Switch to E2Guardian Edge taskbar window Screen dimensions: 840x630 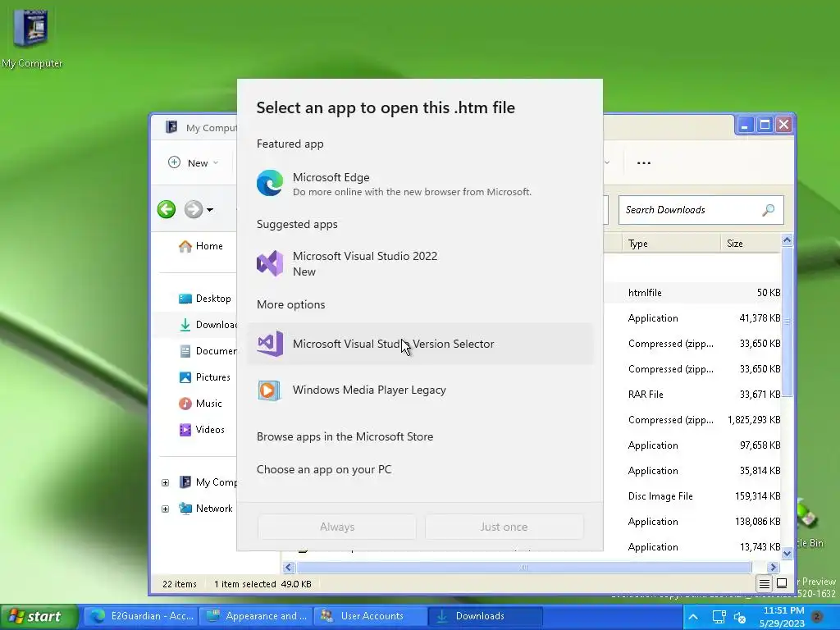[x=141, y=616]
